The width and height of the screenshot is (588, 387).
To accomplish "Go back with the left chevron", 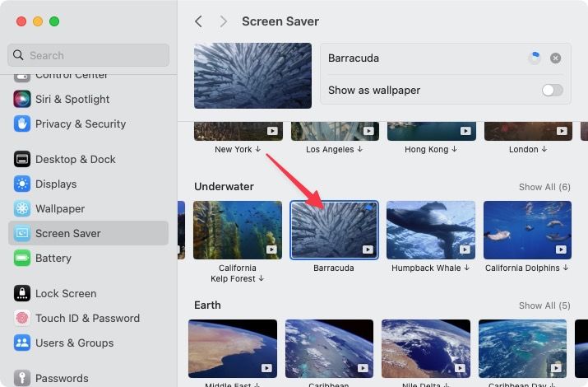I will [199, 21].
